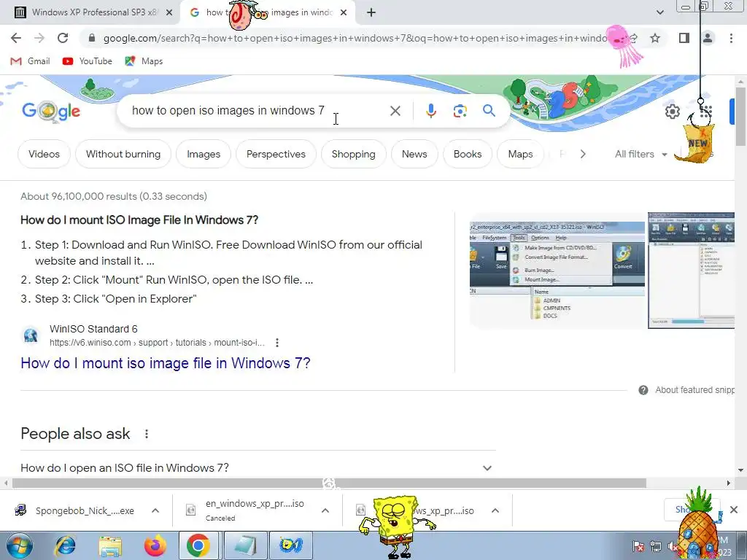The height and width of the screenshot is (560, 747).
Task: Open the WinISO menu screenshot thumbnail
Action: (x=557, y=275)
